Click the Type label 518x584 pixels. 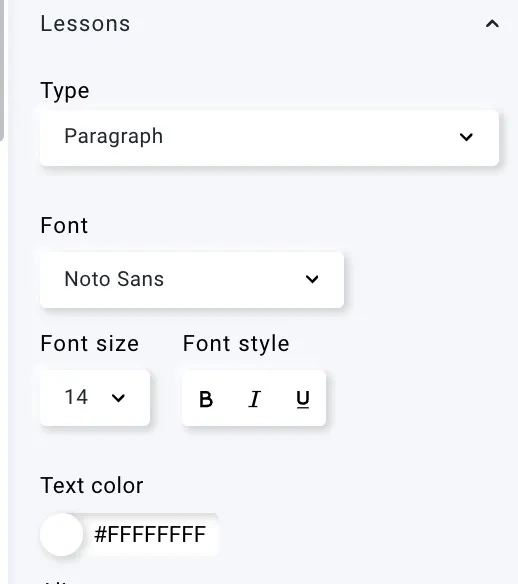click(x=65, y=91)
